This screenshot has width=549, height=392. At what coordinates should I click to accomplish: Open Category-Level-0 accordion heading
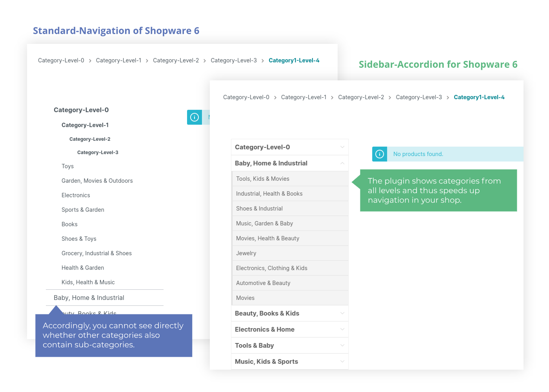262,147
